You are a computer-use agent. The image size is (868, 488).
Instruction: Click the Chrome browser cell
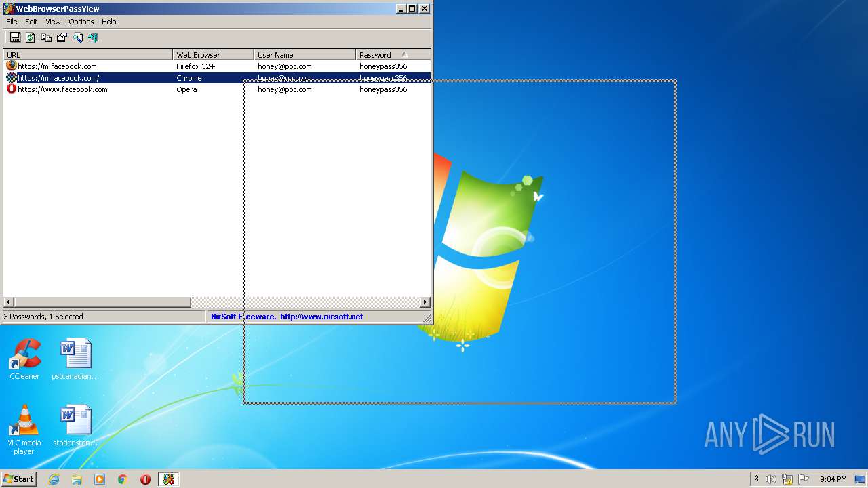(x=189, y=78)
